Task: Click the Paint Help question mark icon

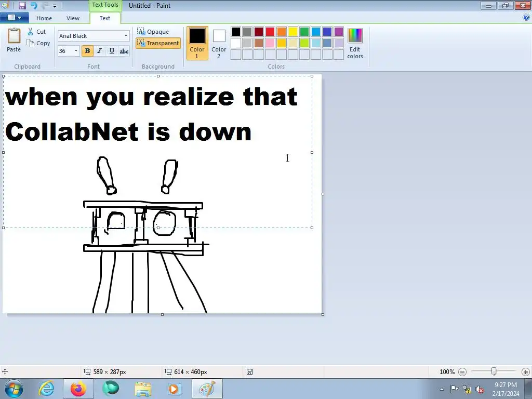Action: click(526, 18)
